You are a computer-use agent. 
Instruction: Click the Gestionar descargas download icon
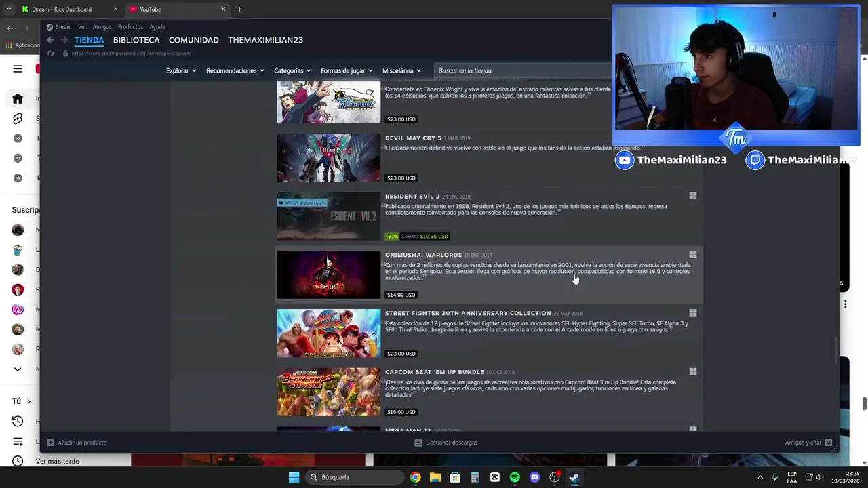[418, 443]
